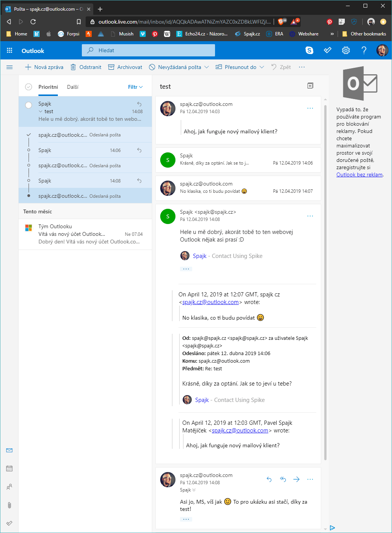This screenshot has height=533, width=392.
Task: Open the Office app launcher grid
Action: tap(10, 50)
